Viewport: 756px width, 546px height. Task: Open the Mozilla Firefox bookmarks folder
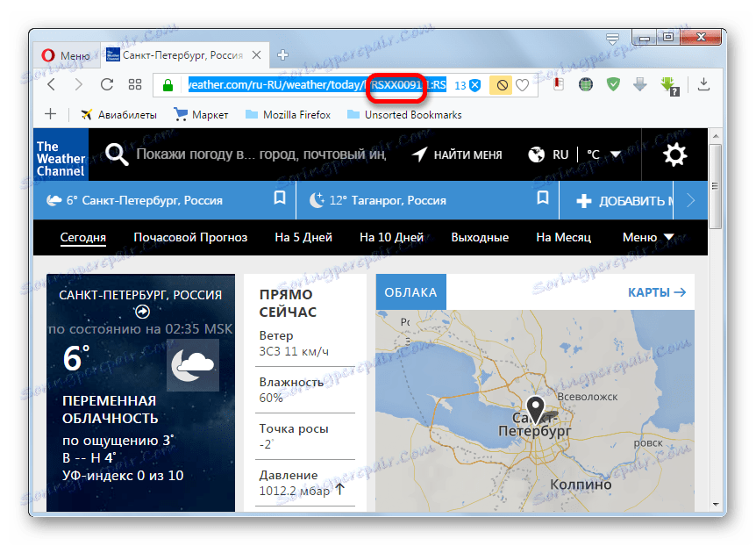[x=288, y=115]
